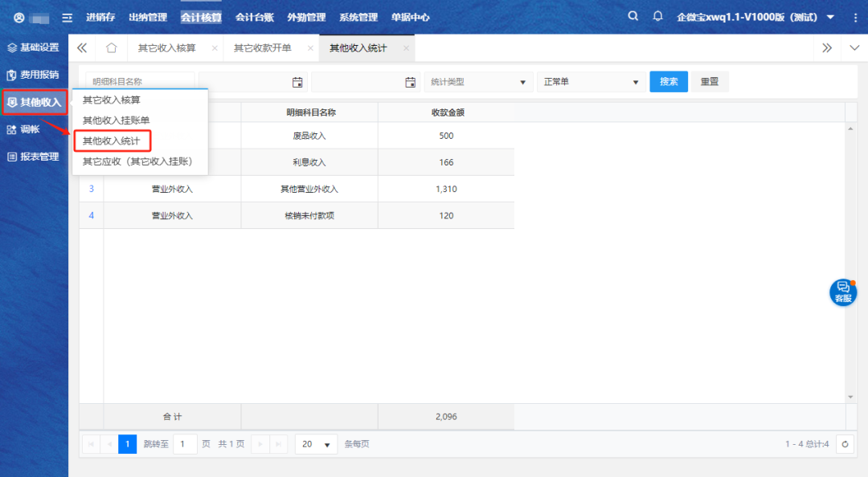Open the 客服 customer service bubble

click(x=843, y=292)
